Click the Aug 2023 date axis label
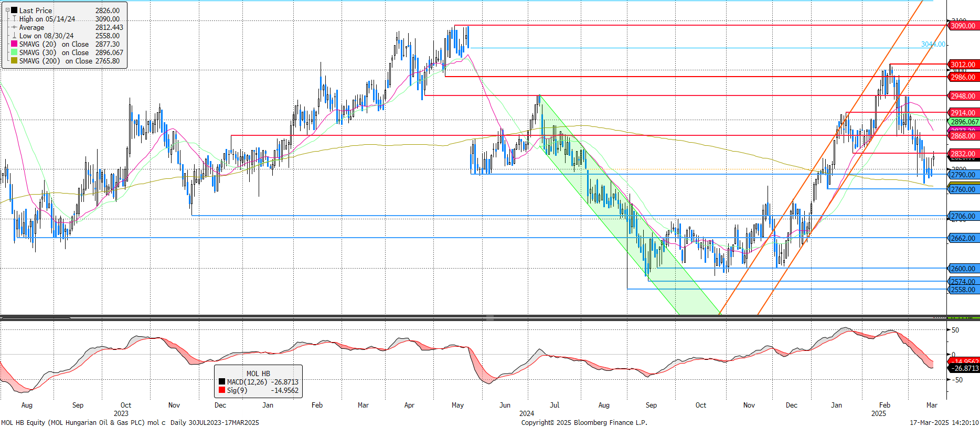Viewport: 980px width, 427px height. pos(27,405)
